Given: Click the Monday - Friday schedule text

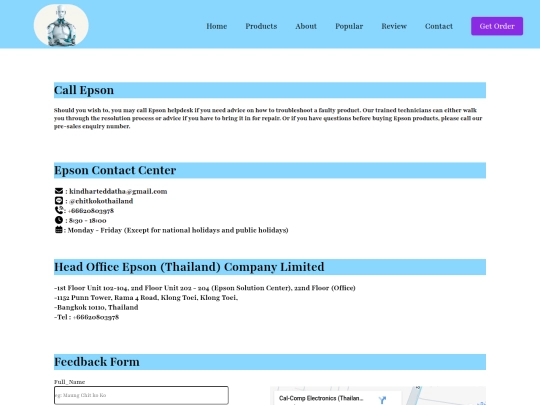Looking at the screenshot, I should 178,230.
